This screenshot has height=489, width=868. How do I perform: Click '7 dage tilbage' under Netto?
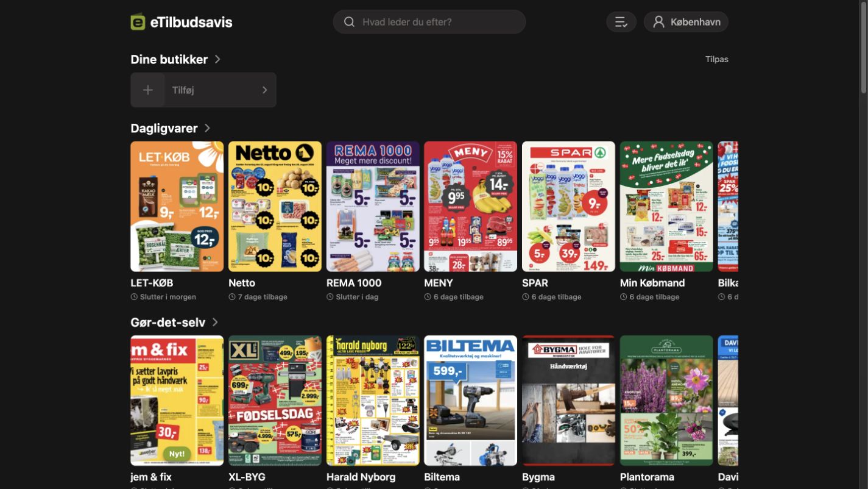click(263, 297)
